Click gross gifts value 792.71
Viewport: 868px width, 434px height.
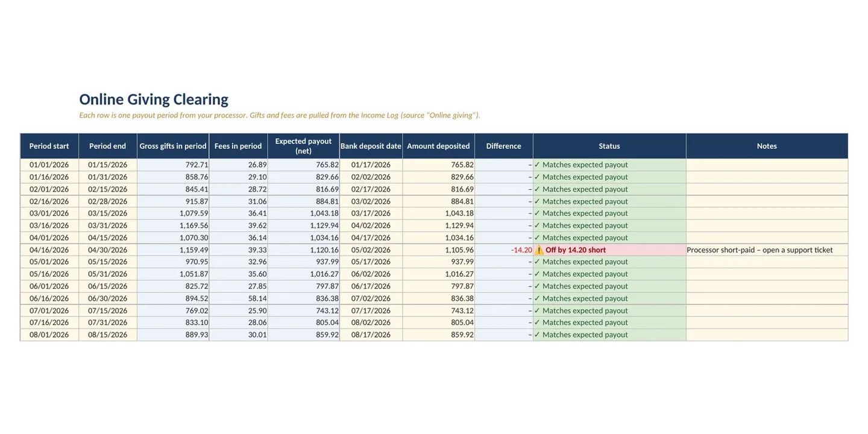pyautogui.click(x=173, y=165)
